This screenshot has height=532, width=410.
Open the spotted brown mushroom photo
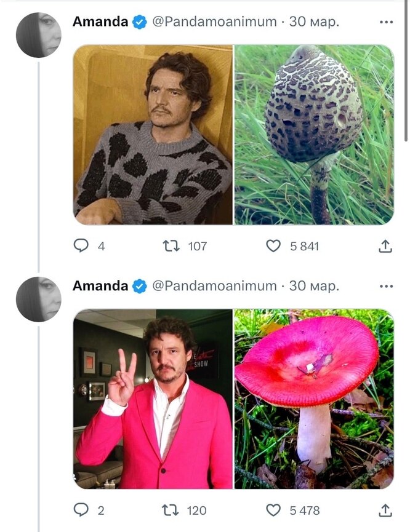(x=314, y=134)
